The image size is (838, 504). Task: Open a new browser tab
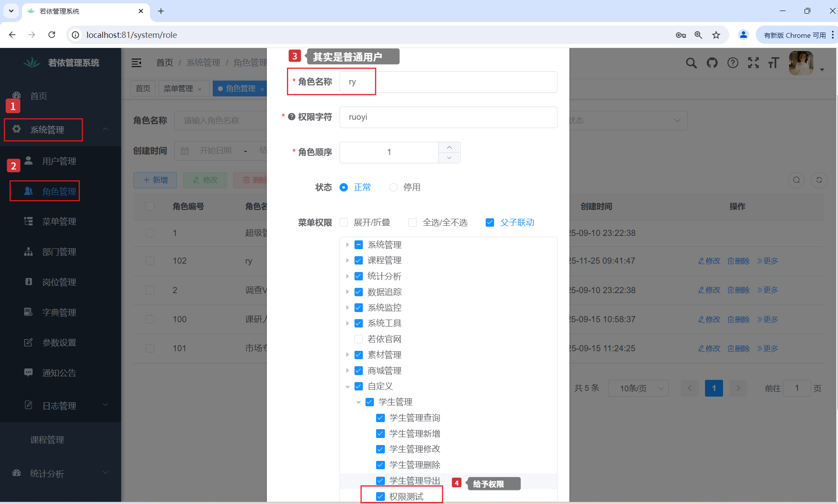[x=161, y=11]
